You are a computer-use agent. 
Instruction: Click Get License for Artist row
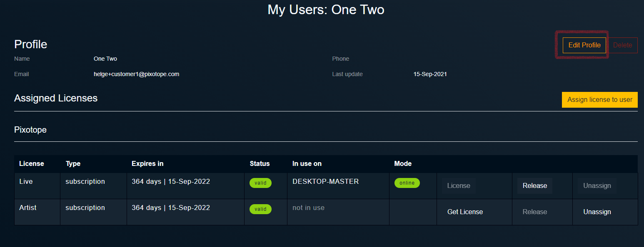coord(465,212)
